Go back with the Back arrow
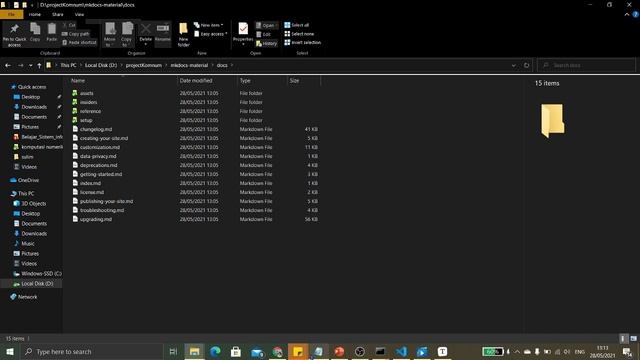The image size is (640, 360). (8, 65)
